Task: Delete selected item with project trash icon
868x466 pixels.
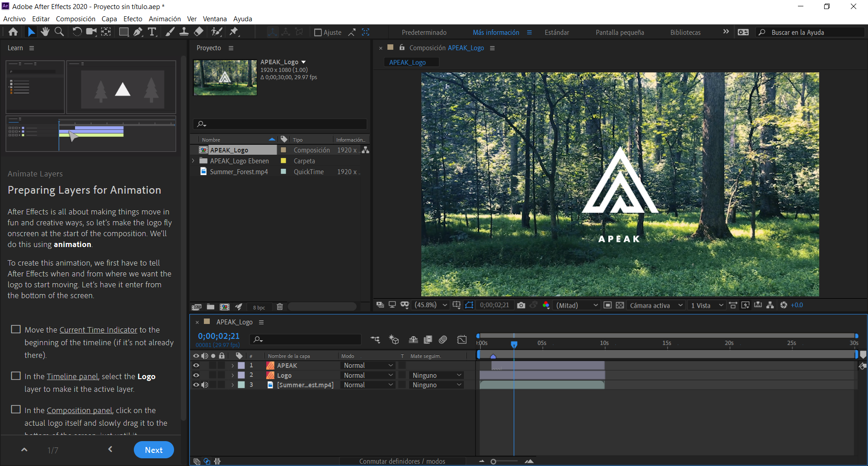Action: pyautogui.click(x=280, y=307)
